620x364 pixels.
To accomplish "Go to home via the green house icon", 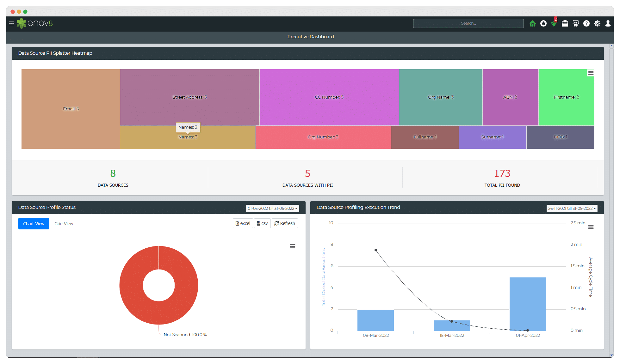I will [533, 23].
